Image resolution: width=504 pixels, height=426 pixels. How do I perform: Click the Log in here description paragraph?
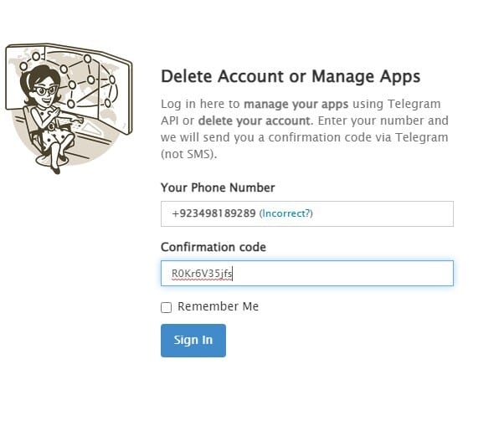coord(305,129)
